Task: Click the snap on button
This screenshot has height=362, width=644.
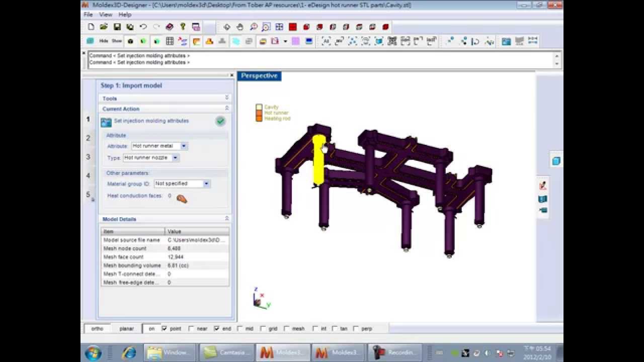Action: click(151, 329)
